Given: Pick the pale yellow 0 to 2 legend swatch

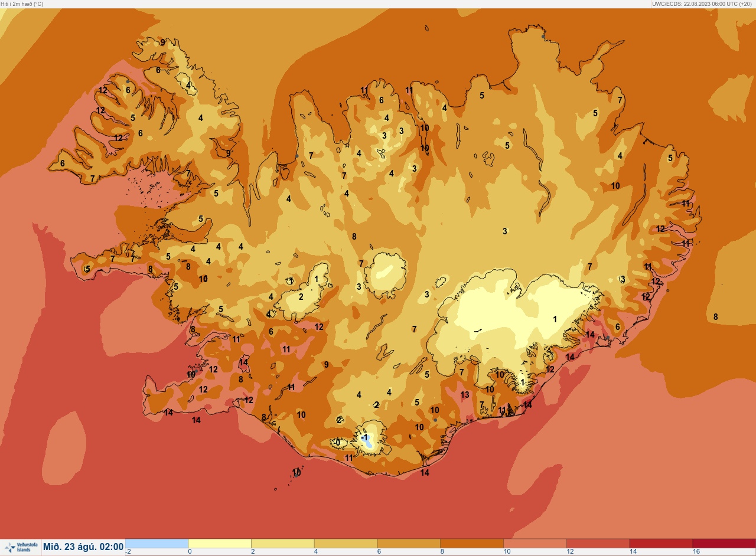Looking at the screenshot, I should click(220, 543).
